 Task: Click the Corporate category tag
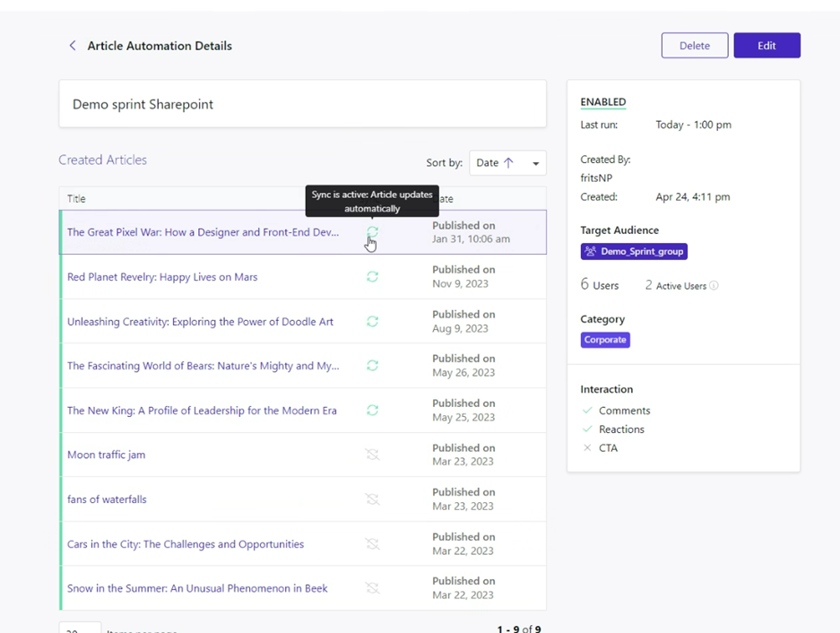(605, 340)
